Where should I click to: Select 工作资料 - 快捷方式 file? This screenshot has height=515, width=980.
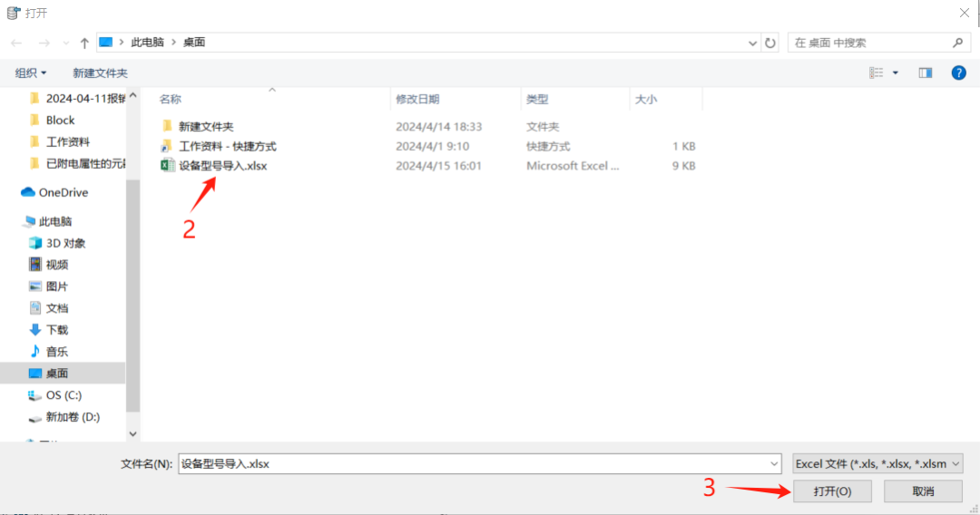(228, 146)
